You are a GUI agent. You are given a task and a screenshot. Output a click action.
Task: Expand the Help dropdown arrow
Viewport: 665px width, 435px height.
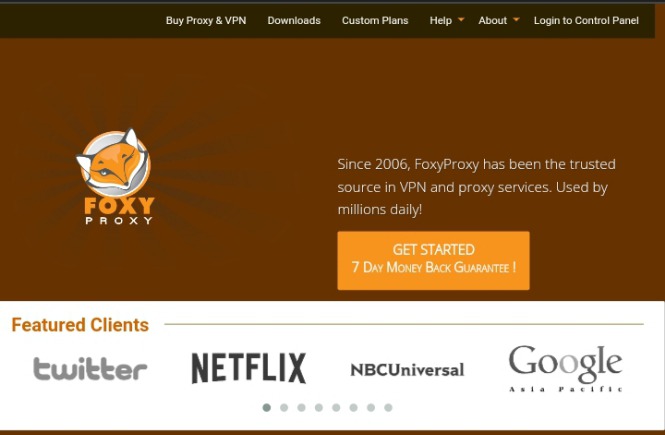point(461,20)
